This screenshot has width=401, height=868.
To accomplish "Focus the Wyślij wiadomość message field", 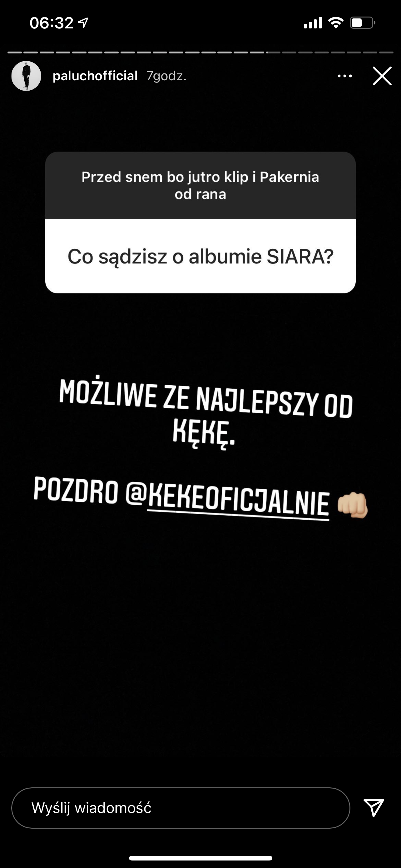I will [181, 808].
